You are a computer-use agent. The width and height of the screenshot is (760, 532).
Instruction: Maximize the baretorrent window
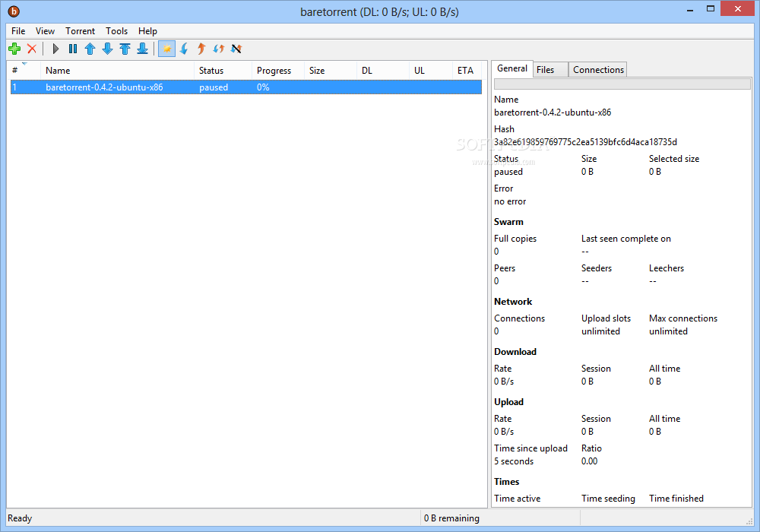[x=711, y=8]
